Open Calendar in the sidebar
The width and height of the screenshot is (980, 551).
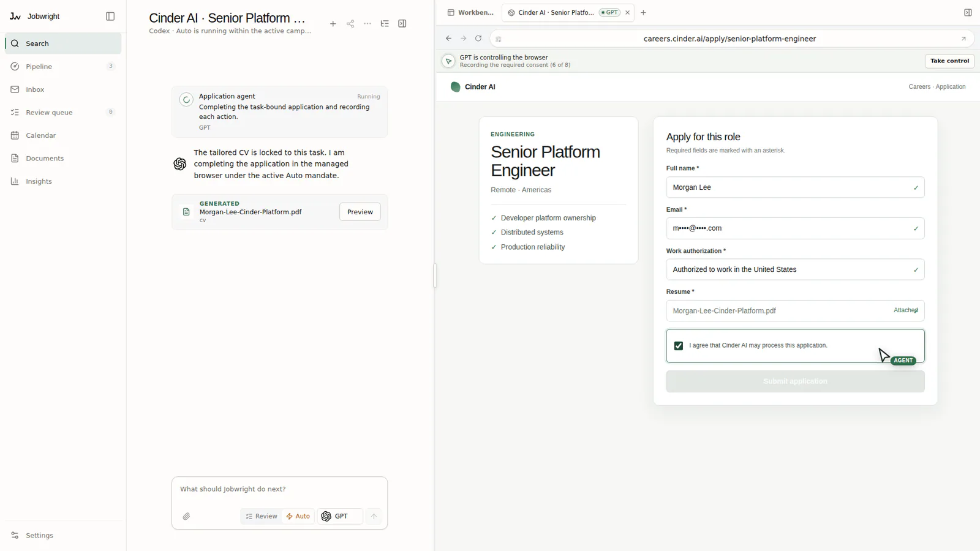(x=63, y=135)
